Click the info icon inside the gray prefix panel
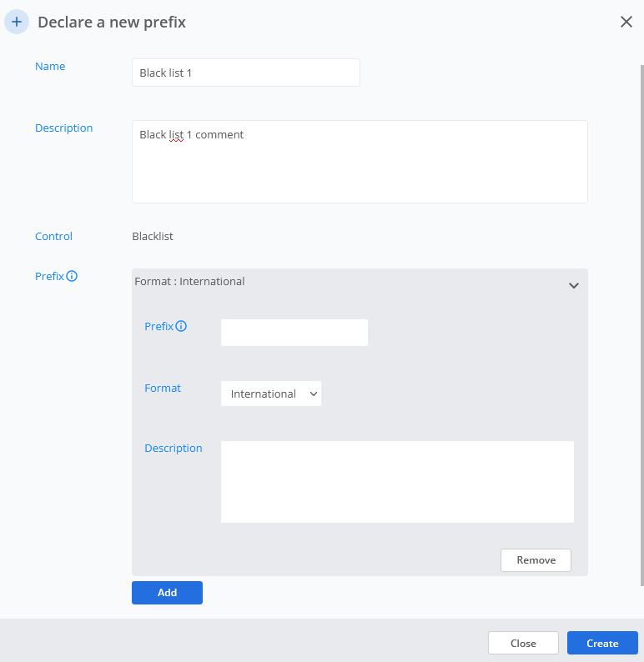 tap(181, 326)
